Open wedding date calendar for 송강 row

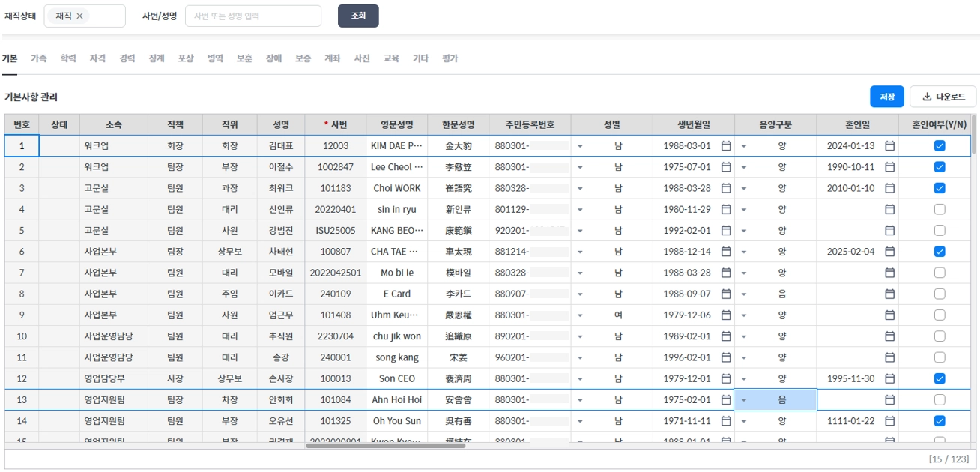click(x=890, y=357)
